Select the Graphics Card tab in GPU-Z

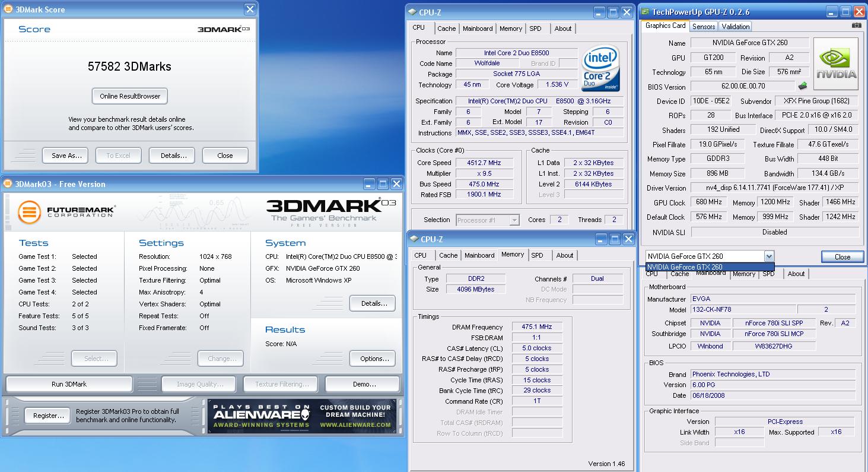665,26
